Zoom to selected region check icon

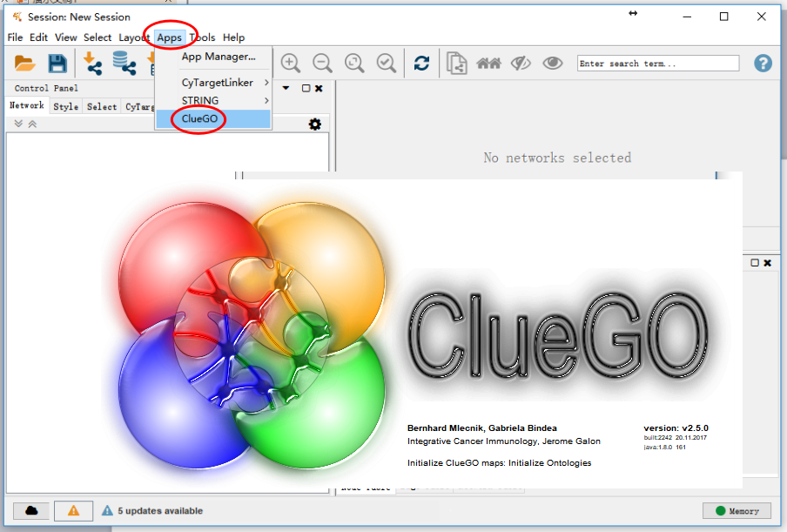pos(387,64)
